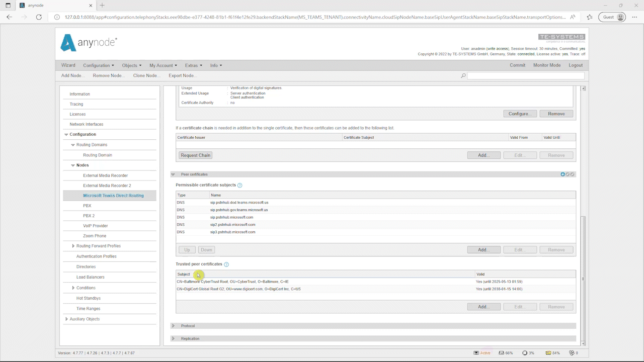Click the search magnifier icon

click(x=463, y=76)
